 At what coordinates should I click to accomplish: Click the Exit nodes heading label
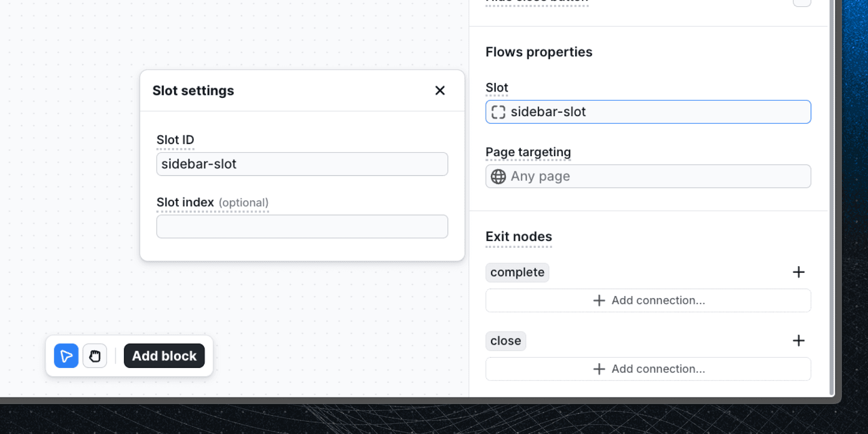click(x=518, y=237)
